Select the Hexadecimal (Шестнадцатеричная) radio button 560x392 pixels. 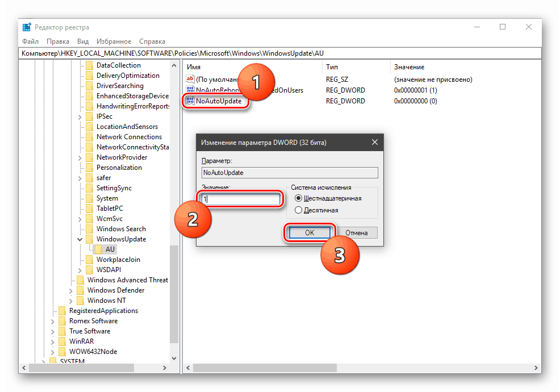298,198
